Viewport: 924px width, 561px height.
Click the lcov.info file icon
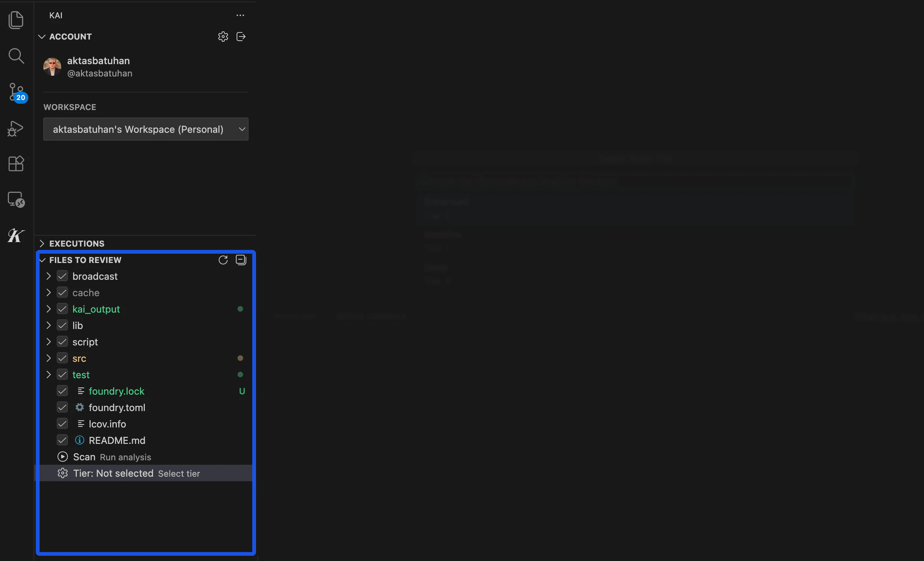click(81, 423)
